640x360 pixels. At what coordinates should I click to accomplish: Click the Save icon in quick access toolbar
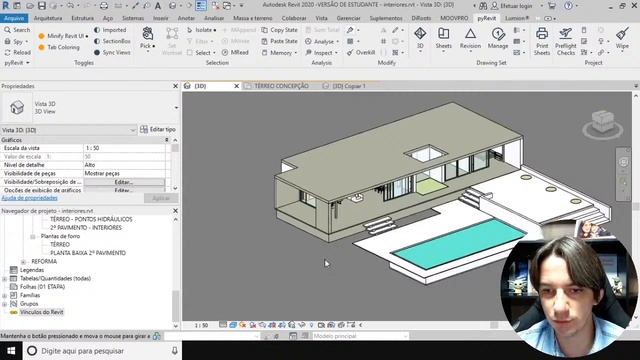click(42, 6)
